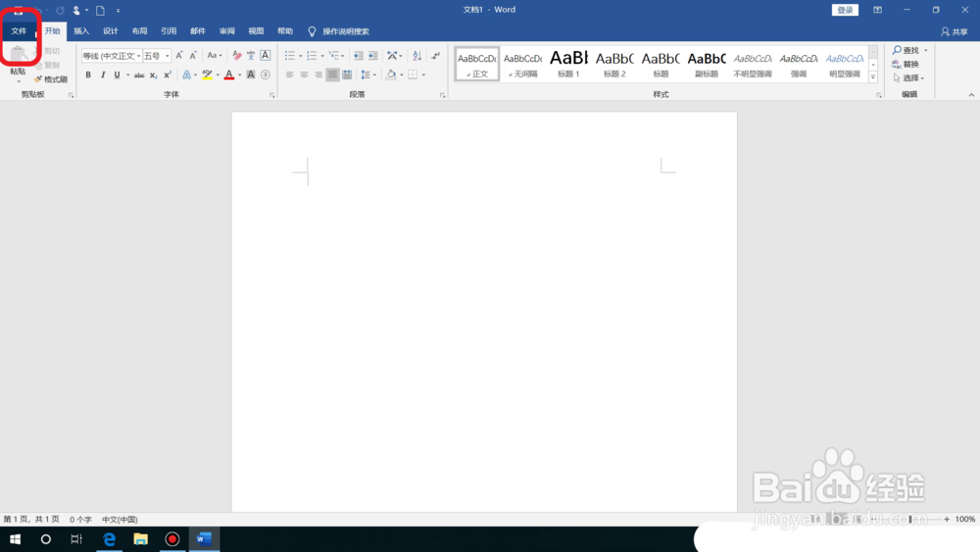Open numbering list dropdown arrow
Viewport: 980px width, 552px height.
tap(322, 56)
